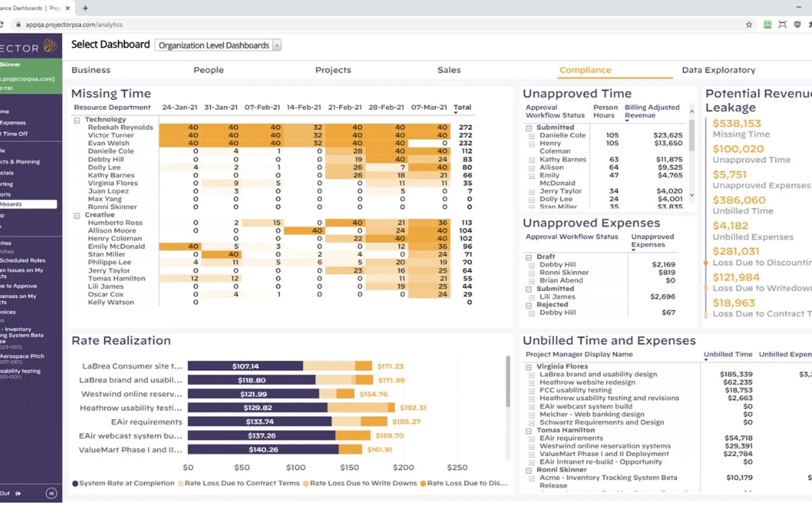Click the Rate Loss Due to Write Downs legend dot
This screenshot has height=508, width=812.
[306, 484]
